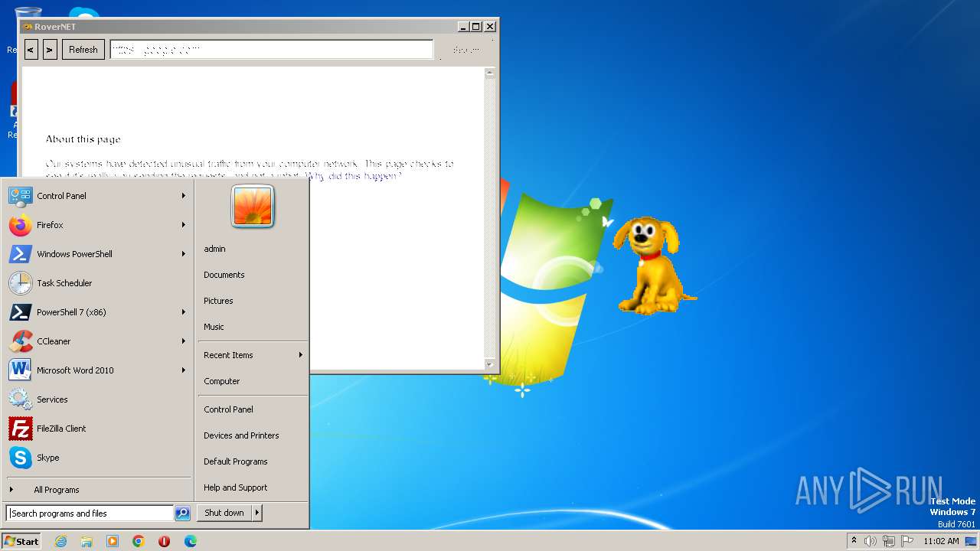Click RoverNET title bar app icon
The width and height of the screenshot is (980, 551).
click(x=27, y=27)
